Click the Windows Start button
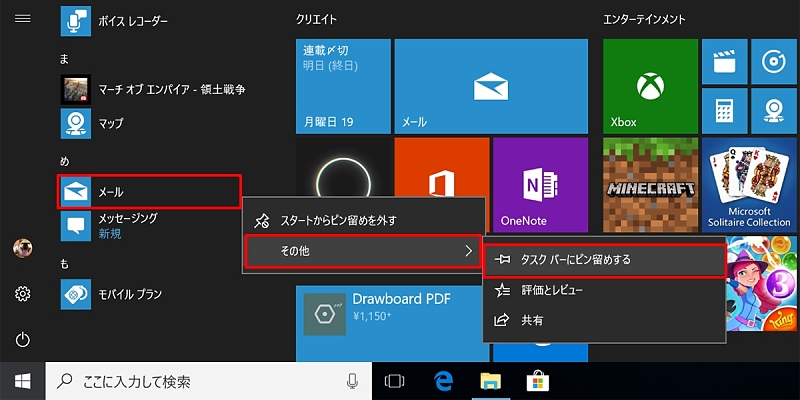The width and height of the screenshot is (800, 400). (22, 381)
